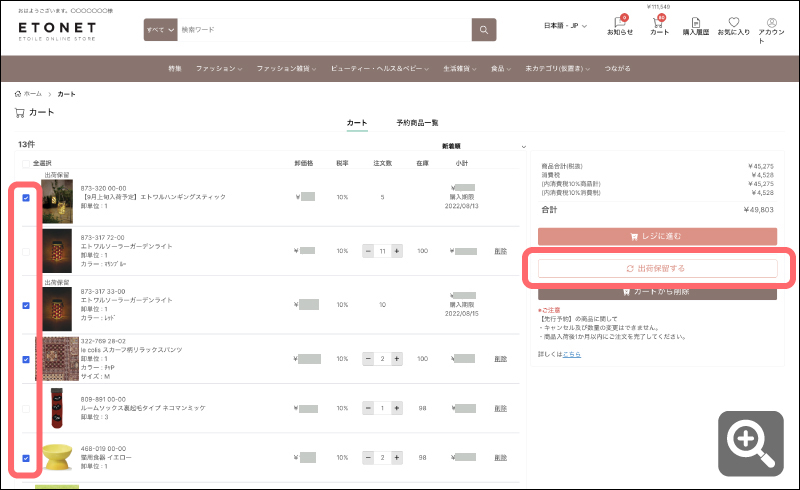Open the 新着順 sort order dropdown
The height and width of the screenshot is (490, 800).
tap(483, 146)
